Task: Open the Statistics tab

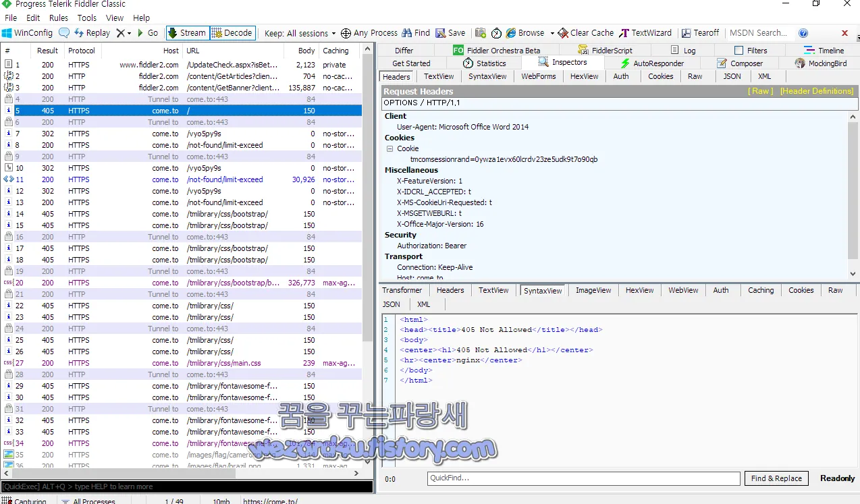Action: (x=485, y=63)
